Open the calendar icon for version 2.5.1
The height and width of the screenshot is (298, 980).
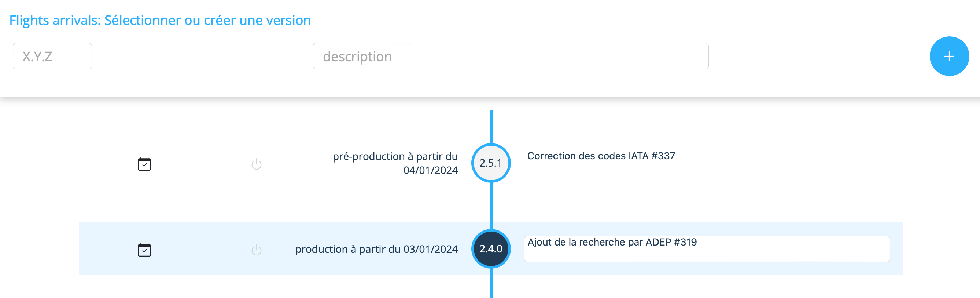coord(144,164)
